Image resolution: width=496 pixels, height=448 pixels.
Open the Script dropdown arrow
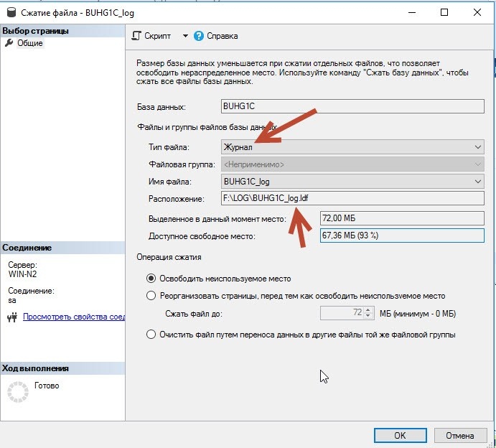coord(185,36)
